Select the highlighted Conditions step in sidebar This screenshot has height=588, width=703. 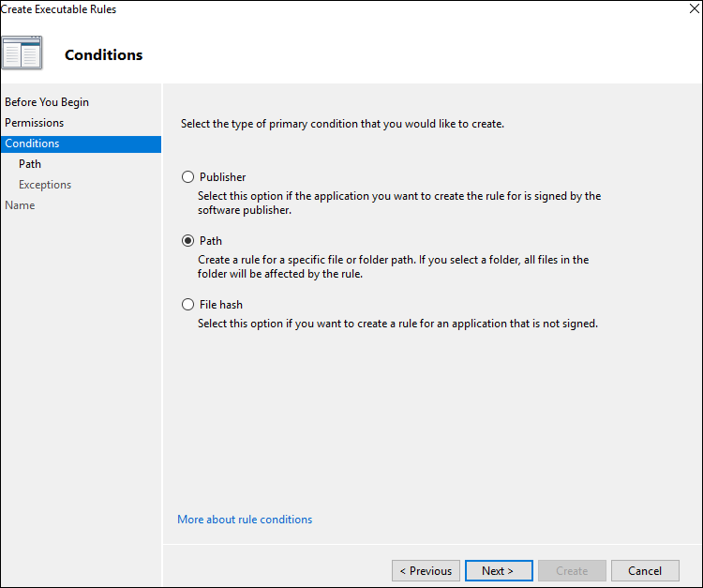(33, 143)
